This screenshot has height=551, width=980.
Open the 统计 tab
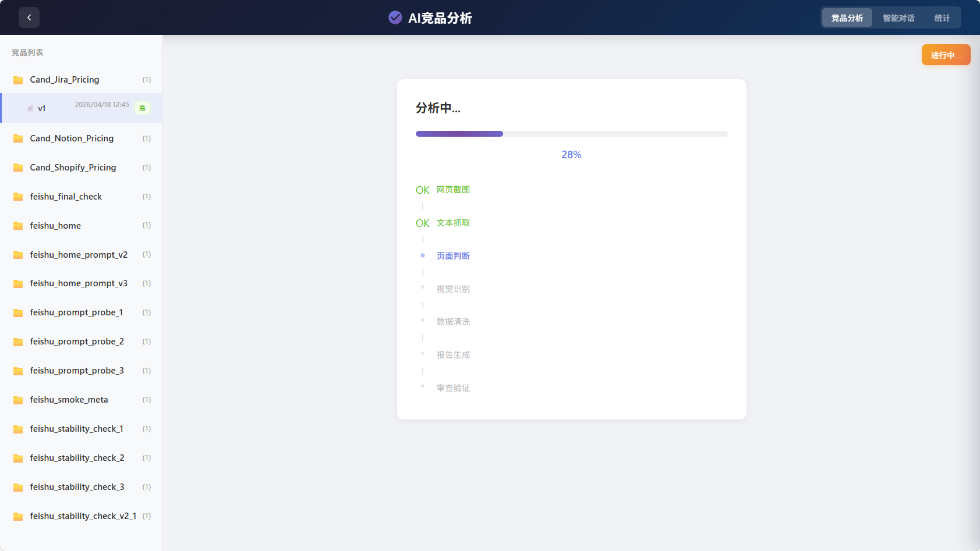click(942, 18)
